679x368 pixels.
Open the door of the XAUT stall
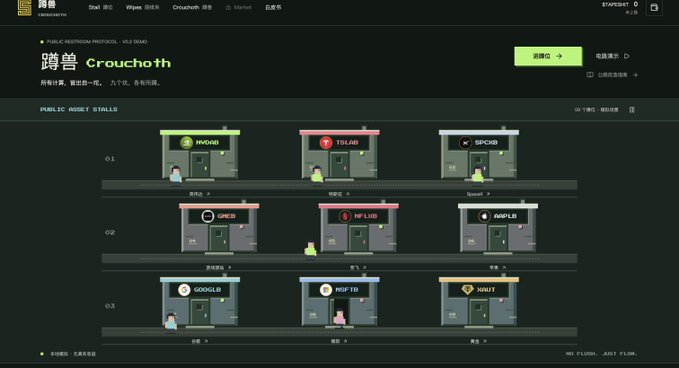tap(479, 313)
